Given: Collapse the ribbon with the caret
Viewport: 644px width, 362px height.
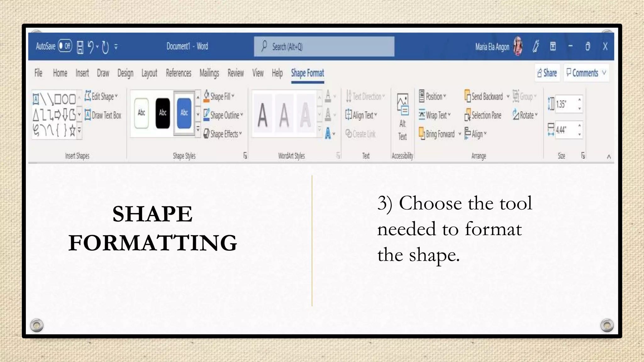Looking at the screenshot, I should (x=609, y=156).
